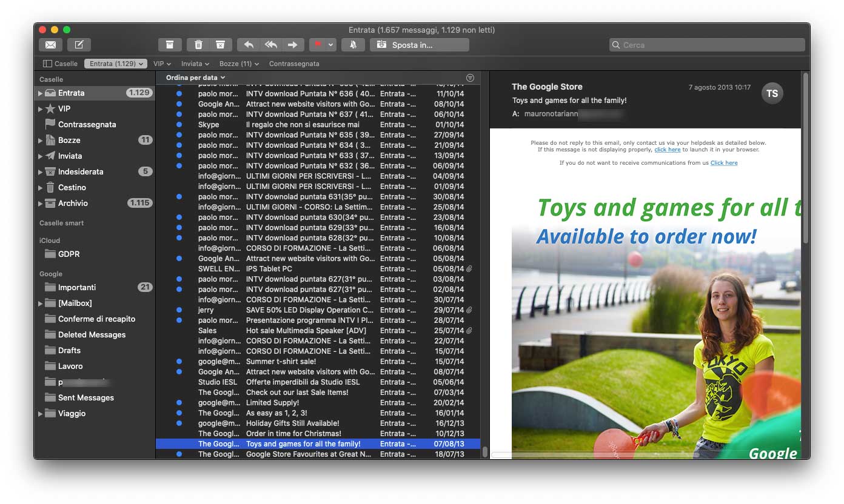Click the Cerca search field

[x=707, y=45]
